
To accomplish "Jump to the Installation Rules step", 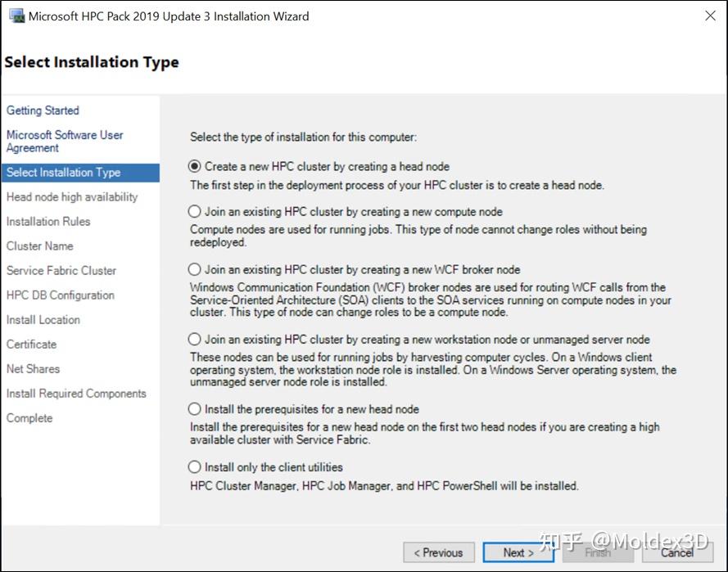I will [48, 222].
